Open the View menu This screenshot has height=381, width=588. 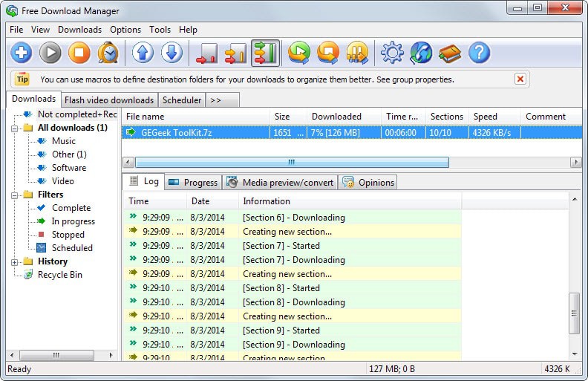(x=41, y=30)
